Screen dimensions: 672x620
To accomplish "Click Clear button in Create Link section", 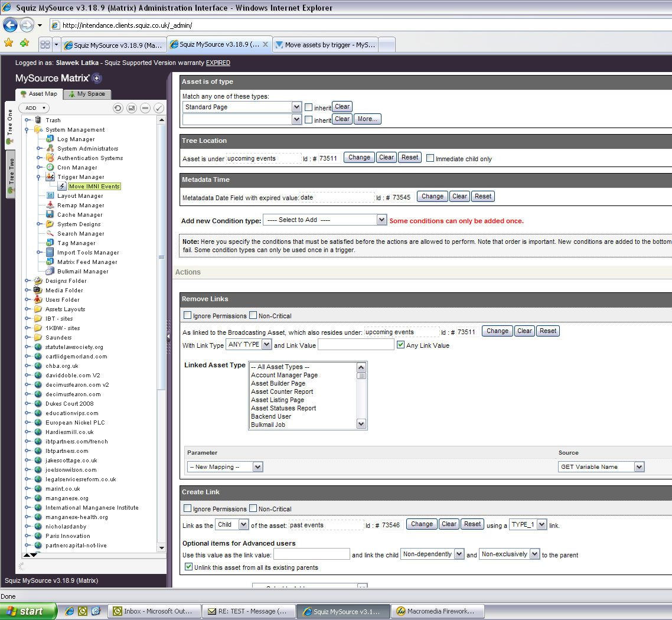I will (x=449, y=524).
